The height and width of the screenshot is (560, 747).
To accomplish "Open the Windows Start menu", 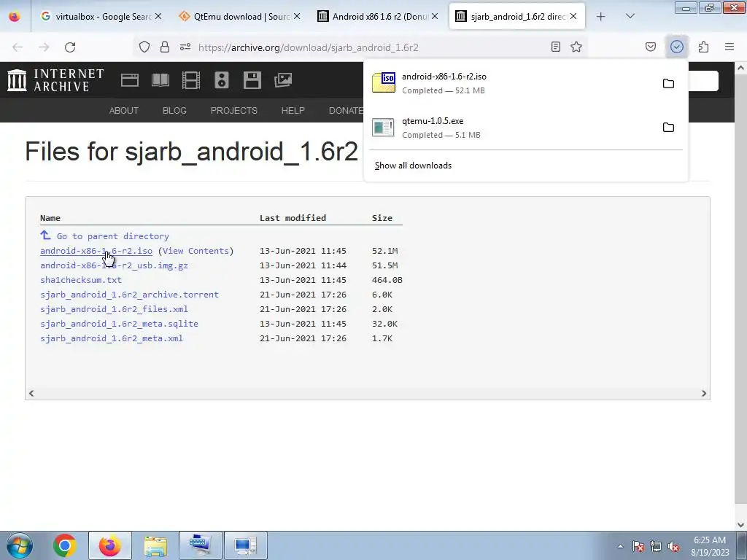I will click(x=19, y=545).
